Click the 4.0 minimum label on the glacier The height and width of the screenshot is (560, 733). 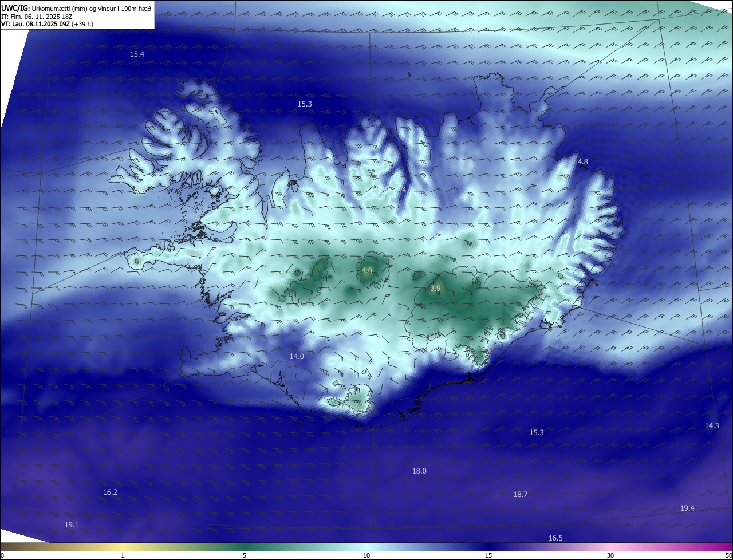(x=367, y=270)
